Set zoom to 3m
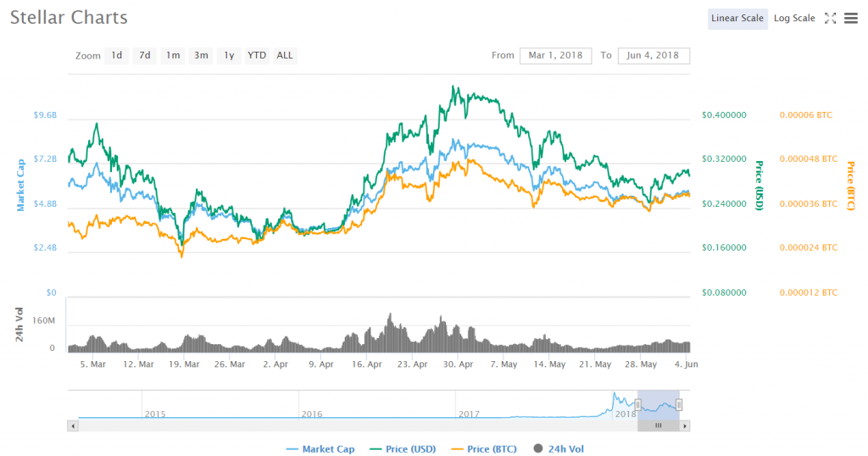Viewport: 868px width, 456px height. [x=201, y=55]
